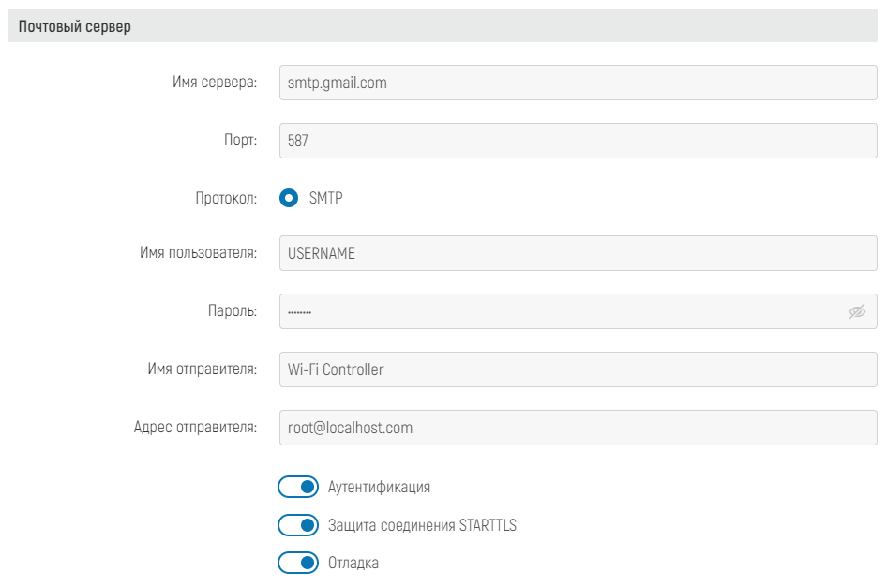Screen dimensions: 887x588
Task: Click the Защита соединения STARTTLS label
Action: point(422,525)
